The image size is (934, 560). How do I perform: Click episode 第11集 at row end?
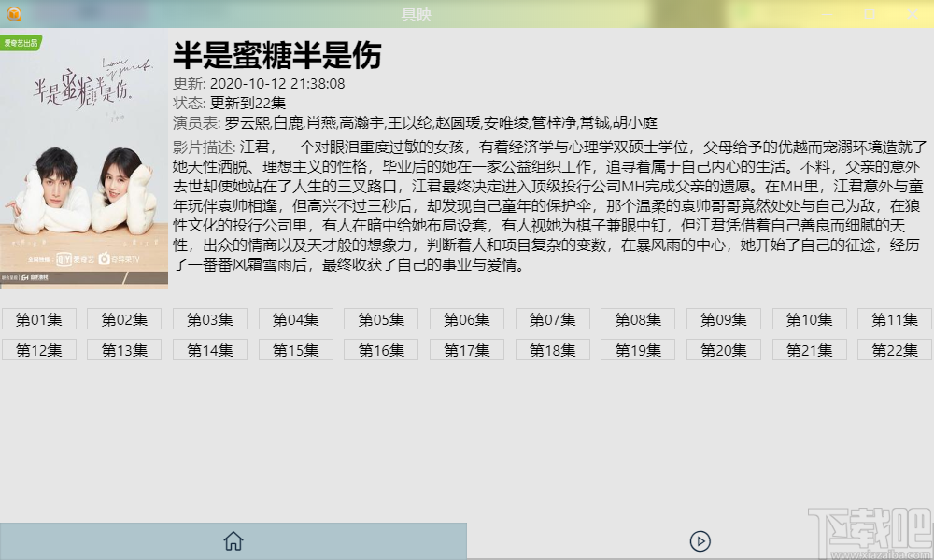tap(894, 318)
